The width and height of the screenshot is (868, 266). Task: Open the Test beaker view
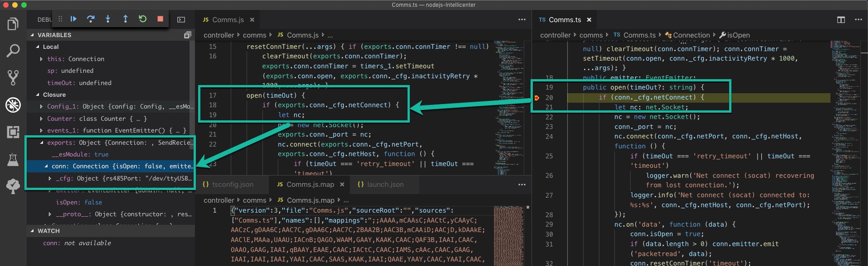click(x=13, y=159)
